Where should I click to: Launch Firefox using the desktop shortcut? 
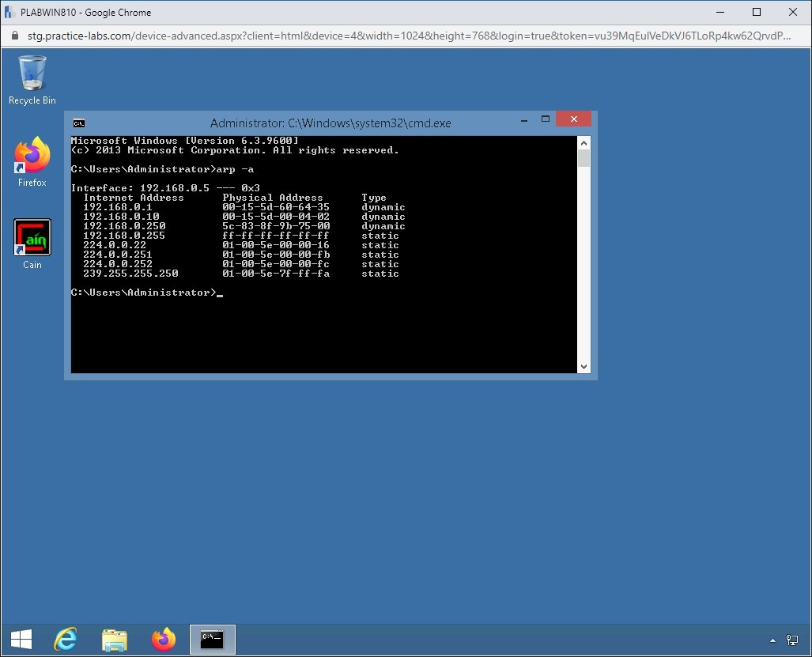[32, 154]
